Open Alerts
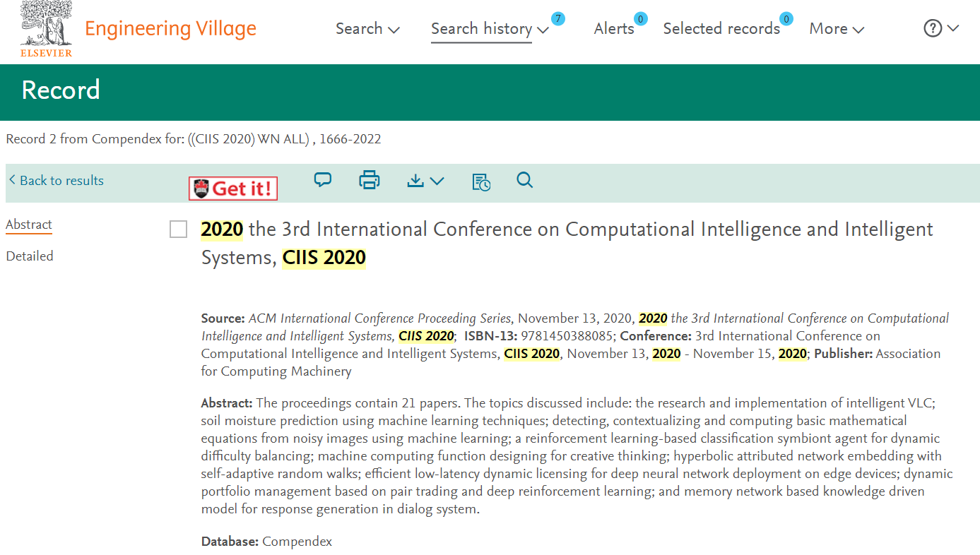Screen dimensions: 980x555 pyautogui.click(x=613, y=29)
